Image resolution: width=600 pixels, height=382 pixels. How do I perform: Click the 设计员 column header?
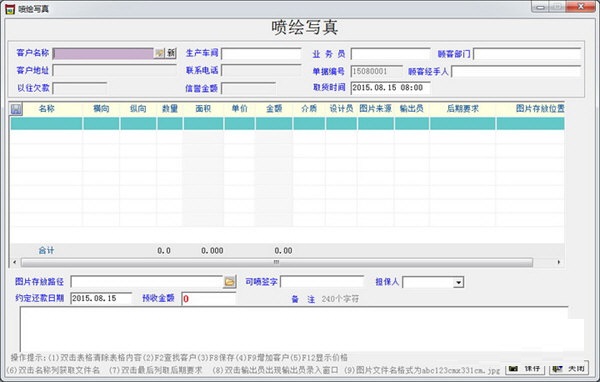point(341,109)
